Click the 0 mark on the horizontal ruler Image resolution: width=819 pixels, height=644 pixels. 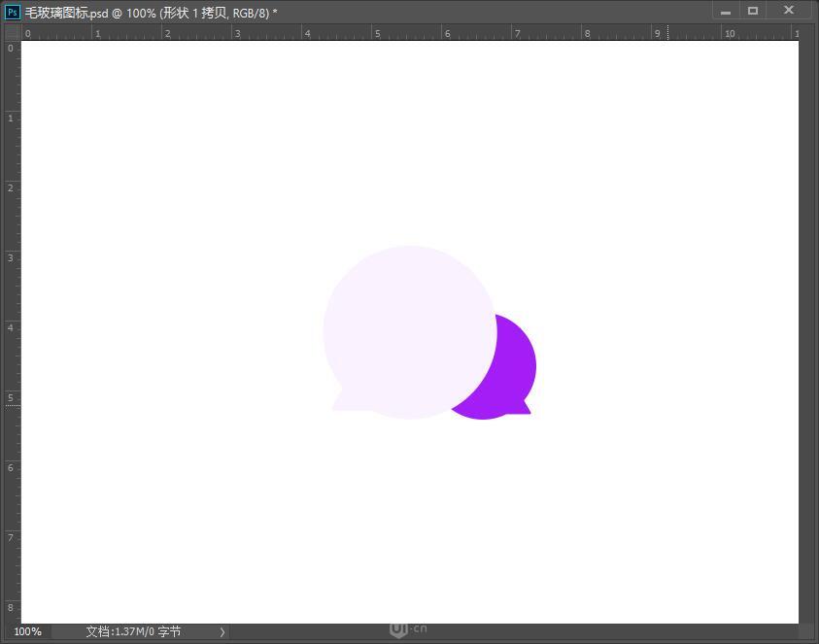(x=27, y=32)
